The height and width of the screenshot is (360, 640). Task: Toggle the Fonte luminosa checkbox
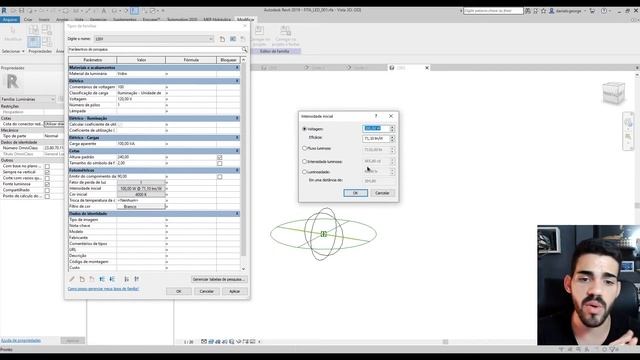pos(47,184)
